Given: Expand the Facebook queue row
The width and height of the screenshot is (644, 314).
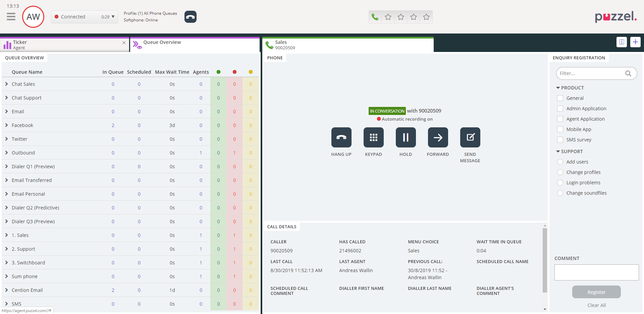Looking at the screenshot, I should (x=6, y=125).
